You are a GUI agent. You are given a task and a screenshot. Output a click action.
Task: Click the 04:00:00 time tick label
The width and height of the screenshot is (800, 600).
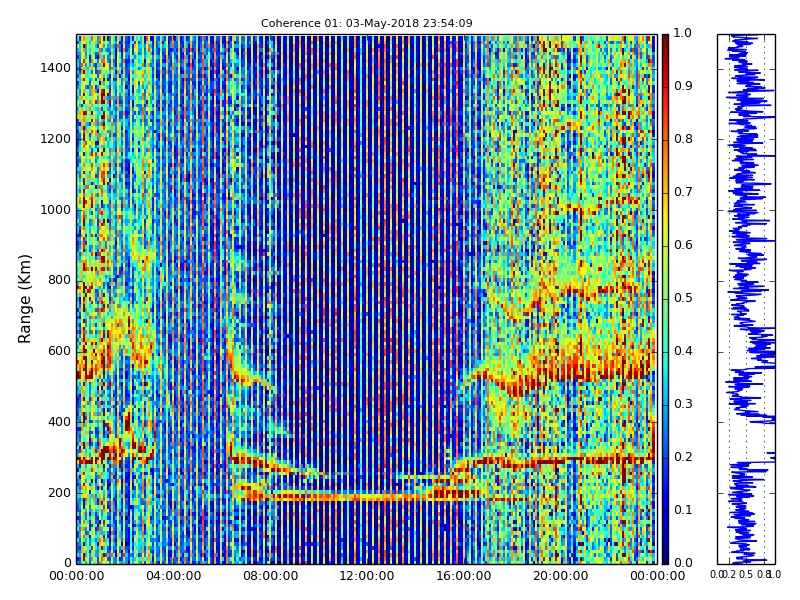tap(173, 576)
